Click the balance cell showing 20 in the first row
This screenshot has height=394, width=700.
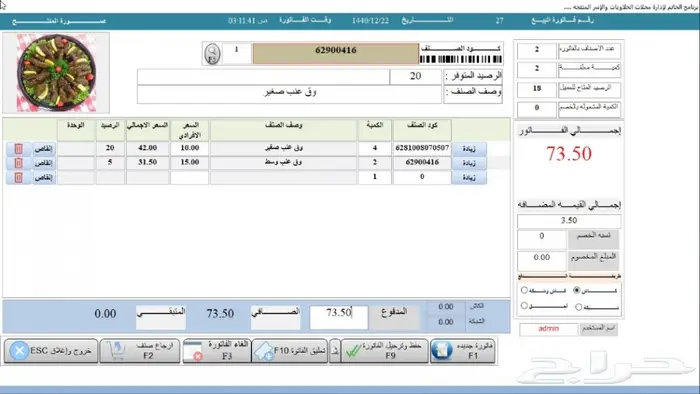tap(110, 148)
